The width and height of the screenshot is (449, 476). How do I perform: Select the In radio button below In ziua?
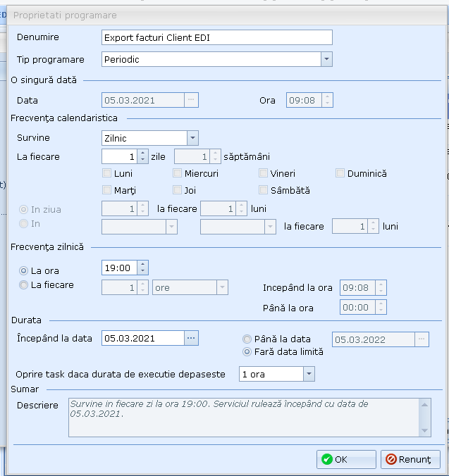(x=23, y=224)
